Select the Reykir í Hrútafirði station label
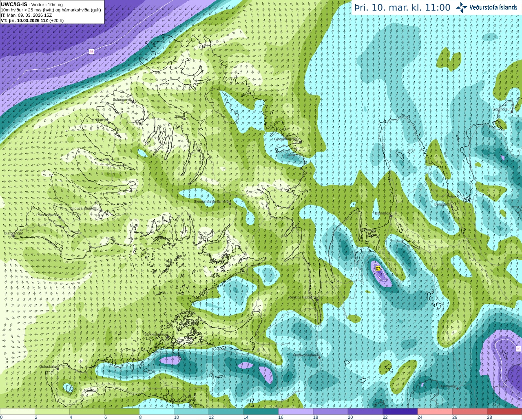Image resolution: width=522 pixels, height=420 pixels. [x=302, y=297]
